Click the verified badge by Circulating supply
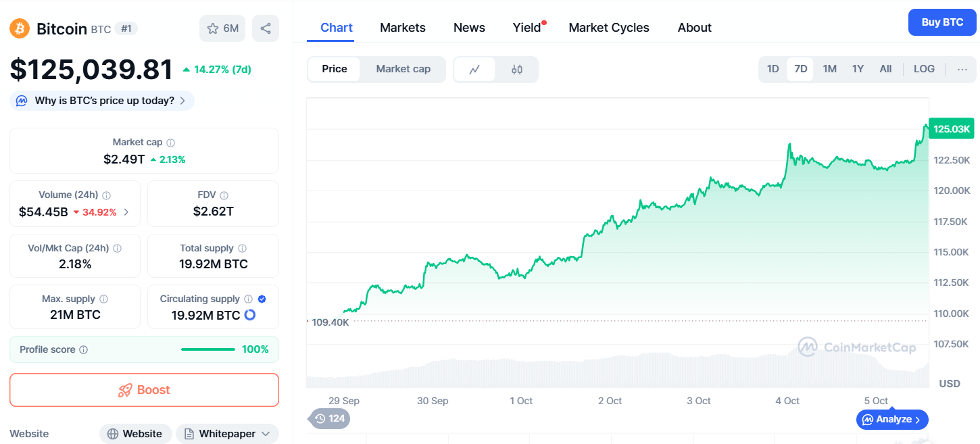This screenshot has width=980, height=444. click(262, 299)
